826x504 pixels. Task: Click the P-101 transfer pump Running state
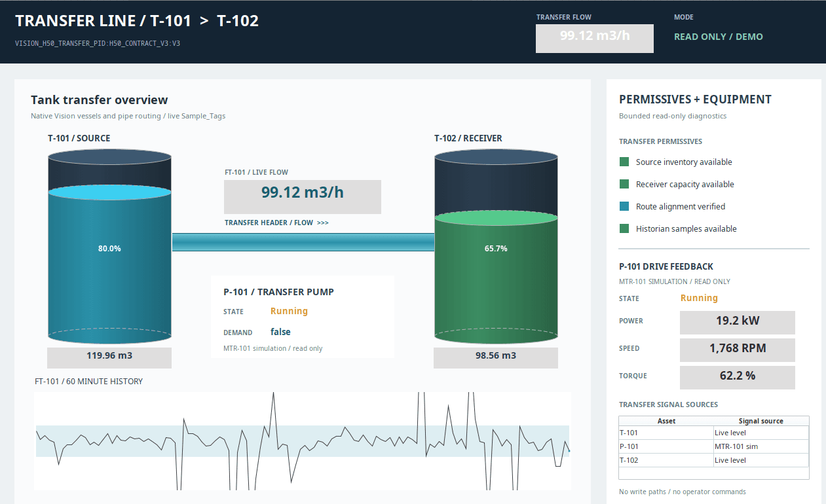point(289,311)
